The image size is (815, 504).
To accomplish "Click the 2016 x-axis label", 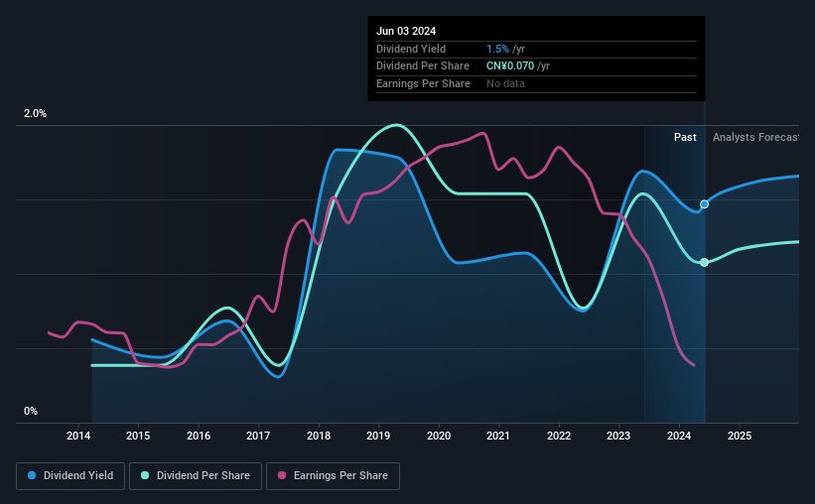I will pyautogui.click(x=199, y=436).
